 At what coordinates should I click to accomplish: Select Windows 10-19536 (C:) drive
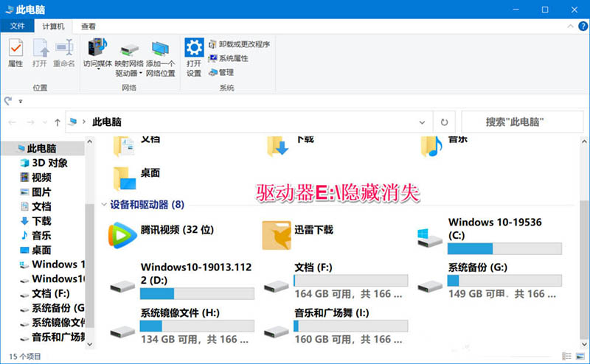click(x=489, y=236)
